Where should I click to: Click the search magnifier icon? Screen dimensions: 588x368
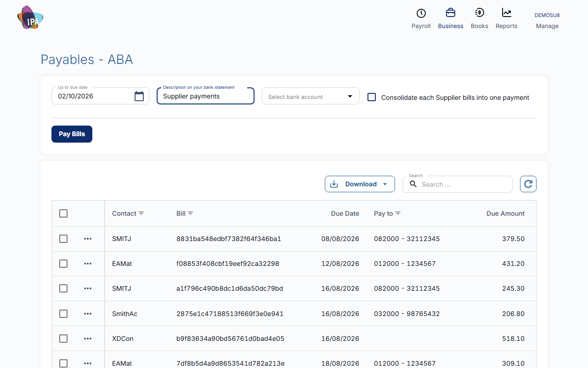(x=413, y=184)
